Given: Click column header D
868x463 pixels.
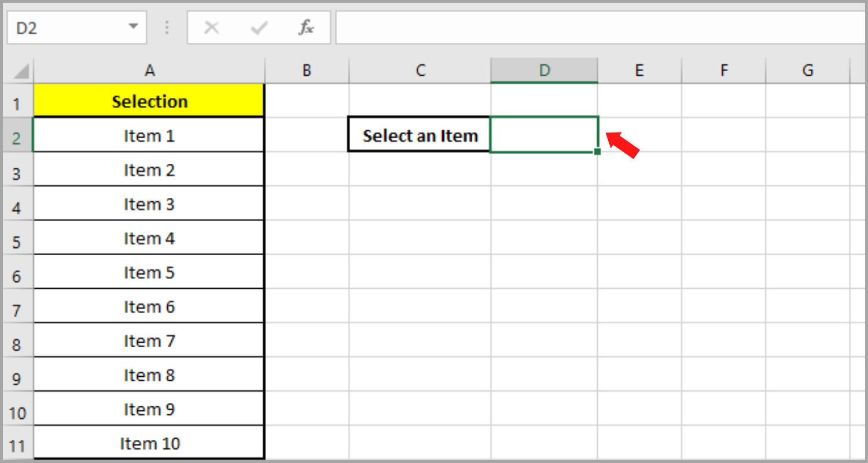Looking at the screenshot, I should coord(543,69).
